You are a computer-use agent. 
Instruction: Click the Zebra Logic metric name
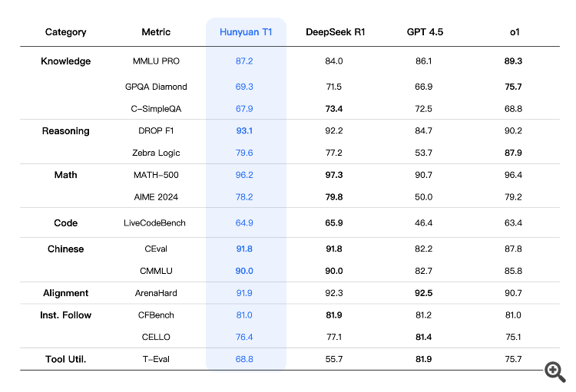156,153
